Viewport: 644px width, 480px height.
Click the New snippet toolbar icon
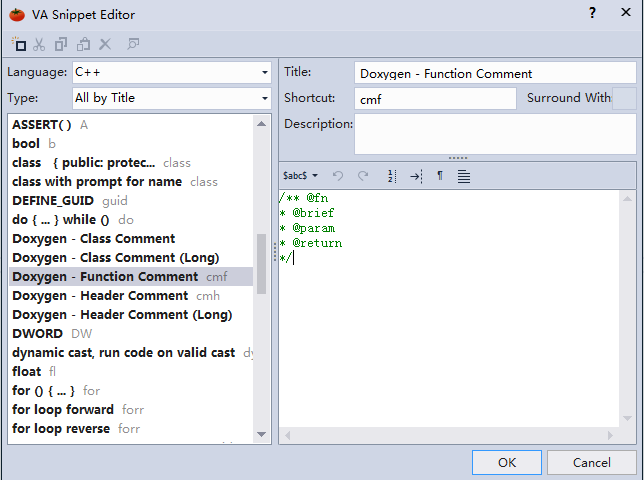[19, 44]
